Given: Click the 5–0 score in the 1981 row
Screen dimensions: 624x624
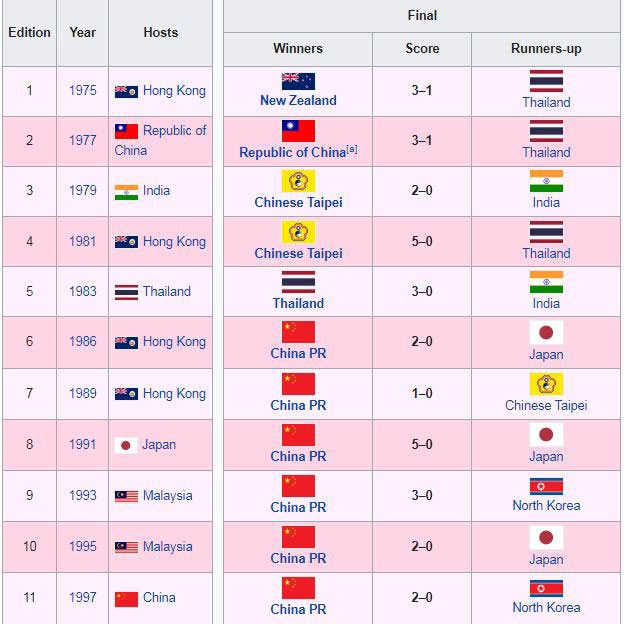Looking at the screenshot, I should point(422,242).
